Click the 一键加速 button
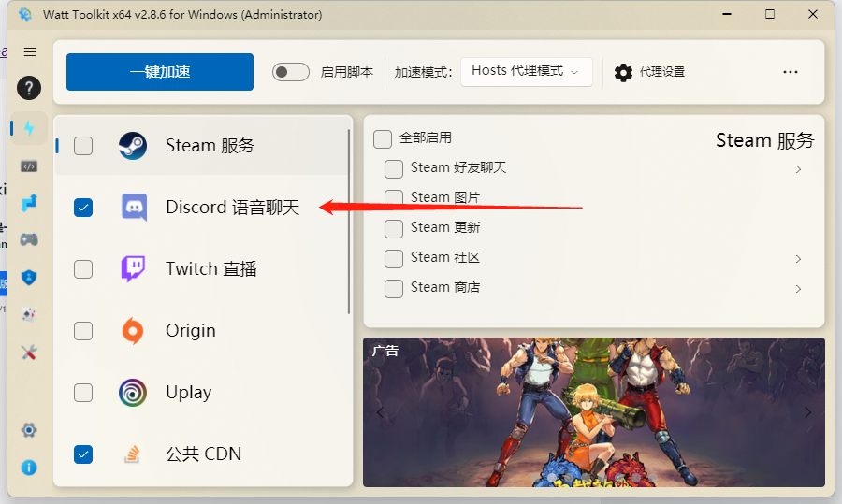842x504 pixels. coord(160,72)
